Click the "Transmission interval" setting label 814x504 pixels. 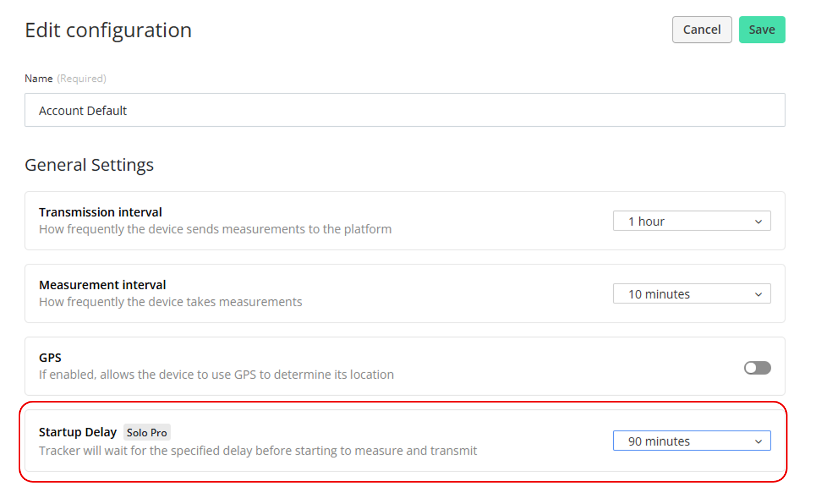(100, 213)
